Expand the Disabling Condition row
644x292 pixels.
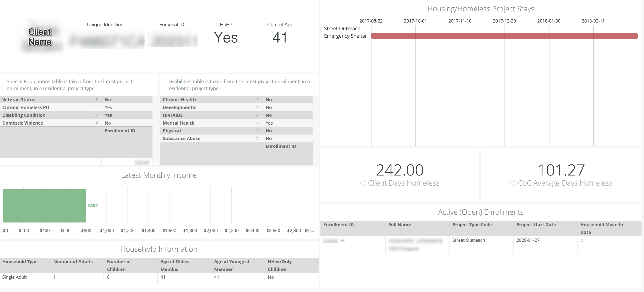click(97, 115)
